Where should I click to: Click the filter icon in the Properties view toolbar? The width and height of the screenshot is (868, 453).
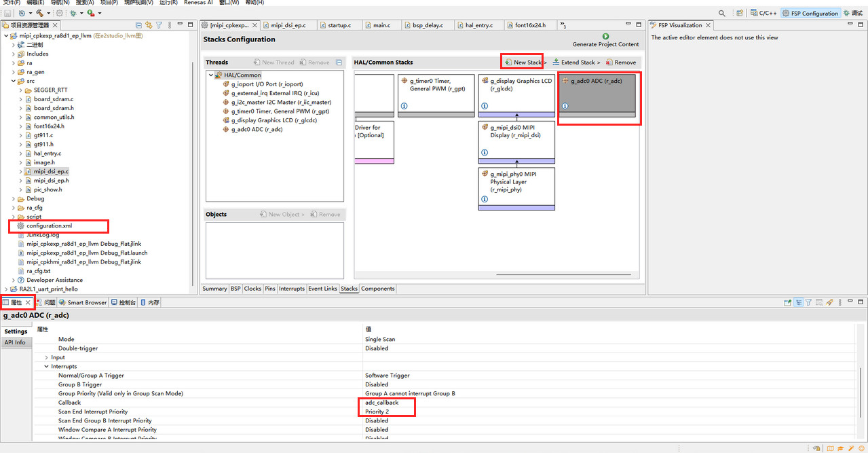[809, 302]
